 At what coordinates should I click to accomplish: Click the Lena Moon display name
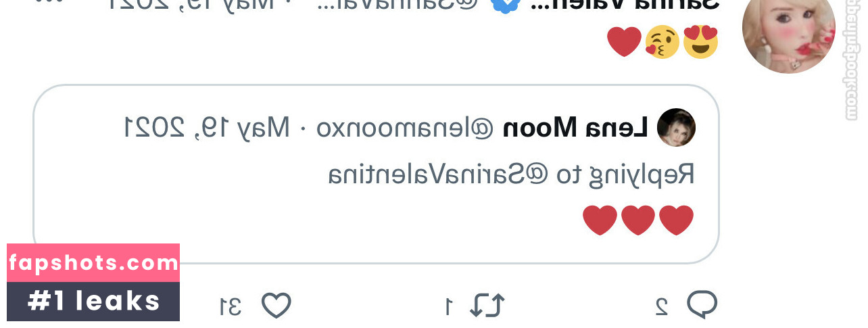[575, 127]
